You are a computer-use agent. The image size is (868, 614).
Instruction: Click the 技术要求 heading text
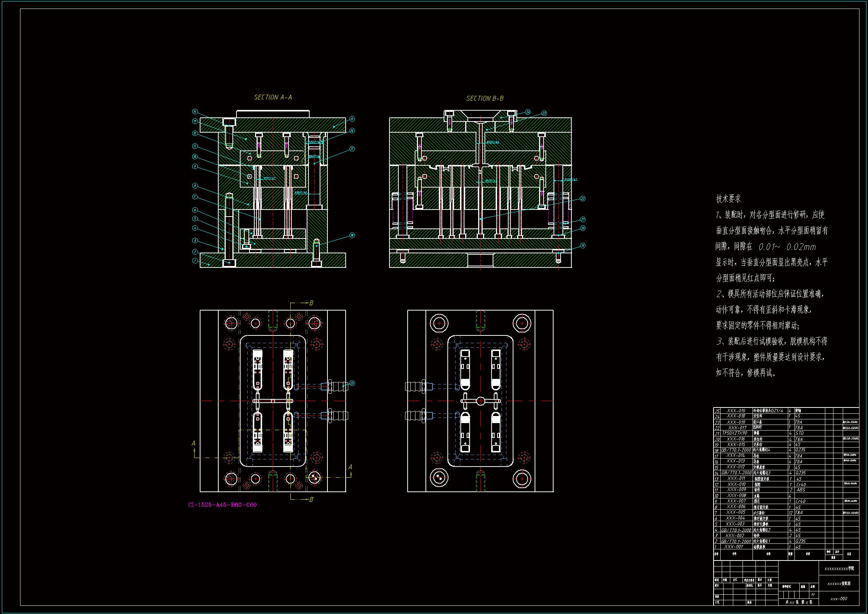click(x=728, y=199)
